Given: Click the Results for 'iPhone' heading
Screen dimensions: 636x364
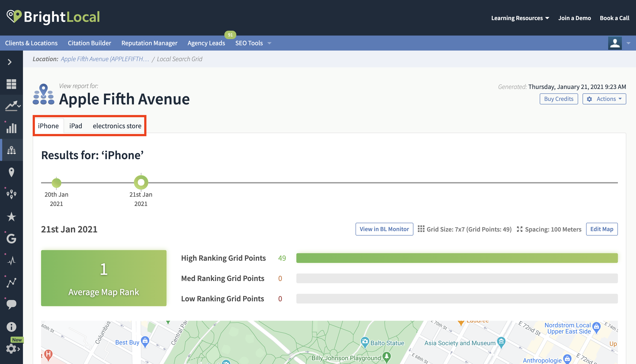Looking at the screenshot, I should tap(92, 155).
